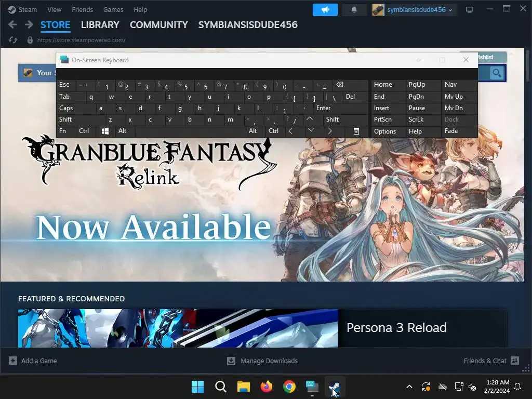Go back with the Steam back arrow
Image resolution: width=532 pixels, height=399 pixels.
[x=12, y=24]
